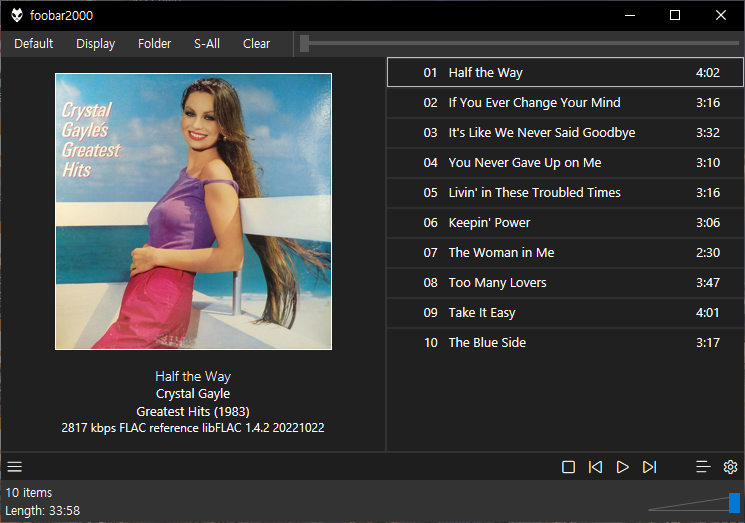Select the Default toolbar item
This screenshot has width=745, height=523.
tap(33, 44)
